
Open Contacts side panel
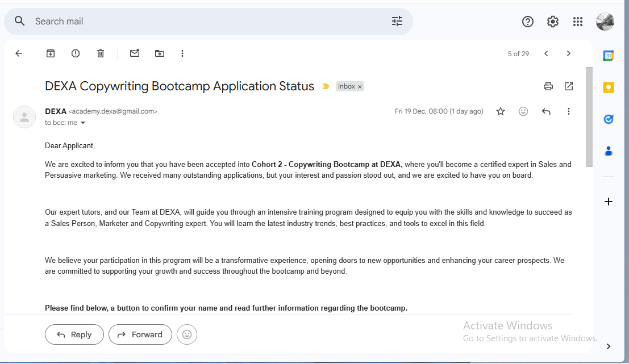[608, 151]
